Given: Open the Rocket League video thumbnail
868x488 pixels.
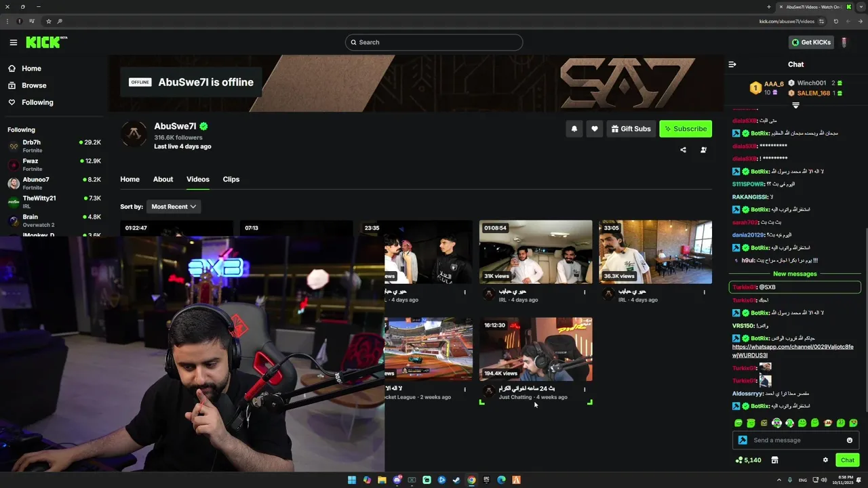Looking at the screenshot, I should point(429,349).
